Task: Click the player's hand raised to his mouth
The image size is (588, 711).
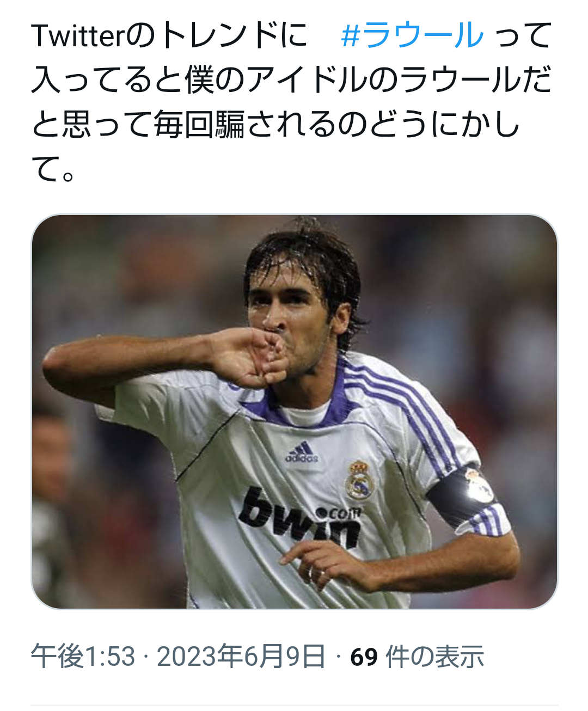Action: click(x=252, y=357)
